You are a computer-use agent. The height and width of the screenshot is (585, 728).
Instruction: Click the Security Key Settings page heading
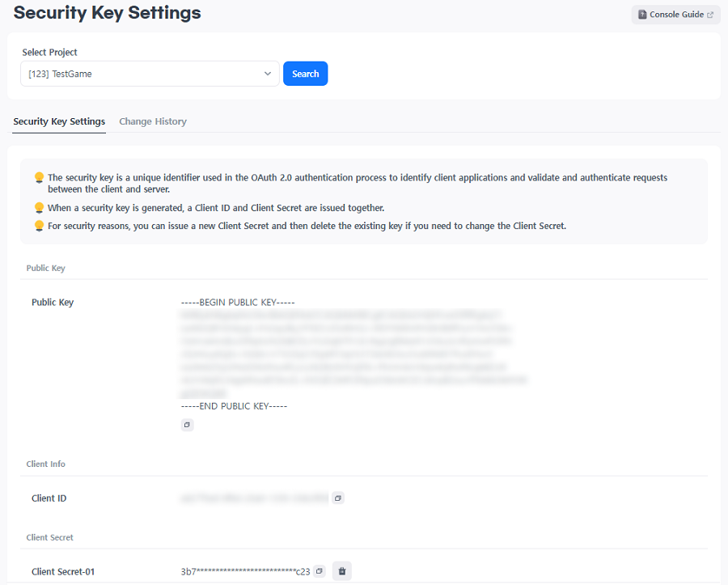(x=108, y=13)
